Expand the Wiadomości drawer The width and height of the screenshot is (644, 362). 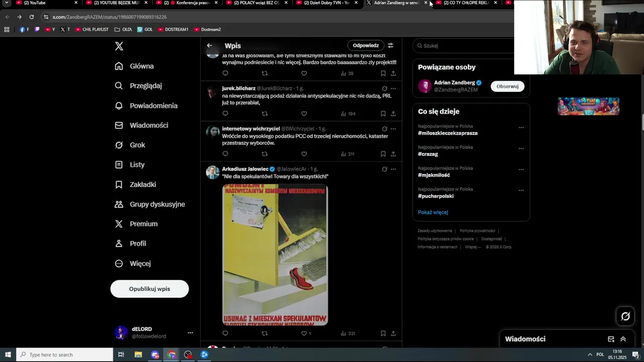point(623,339)
